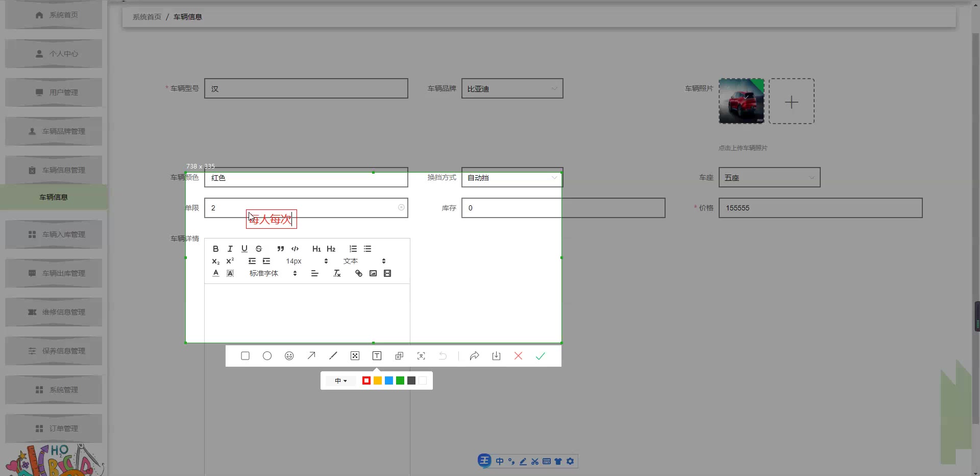Open the text alignment picker
Viewport: 980px width, 476px height.
tap(314, 273)
